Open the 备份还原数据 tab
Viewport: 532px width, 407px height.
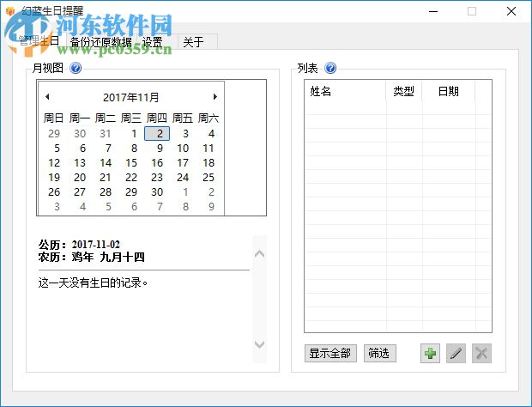pyautogui.click(x=101, y=42)
